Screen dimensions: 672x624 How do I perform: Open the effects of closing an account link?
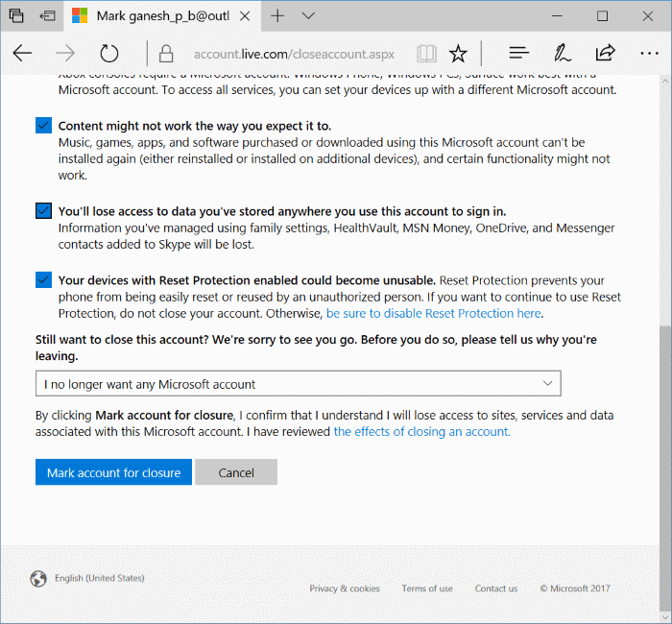(x=422, y=432)
